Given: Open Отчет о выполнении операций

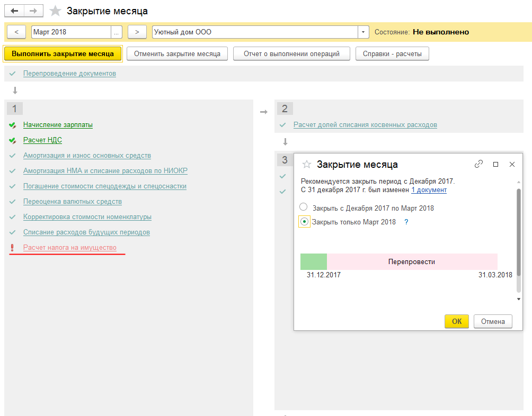Looking at the screenshot, I should coord(291,54).
